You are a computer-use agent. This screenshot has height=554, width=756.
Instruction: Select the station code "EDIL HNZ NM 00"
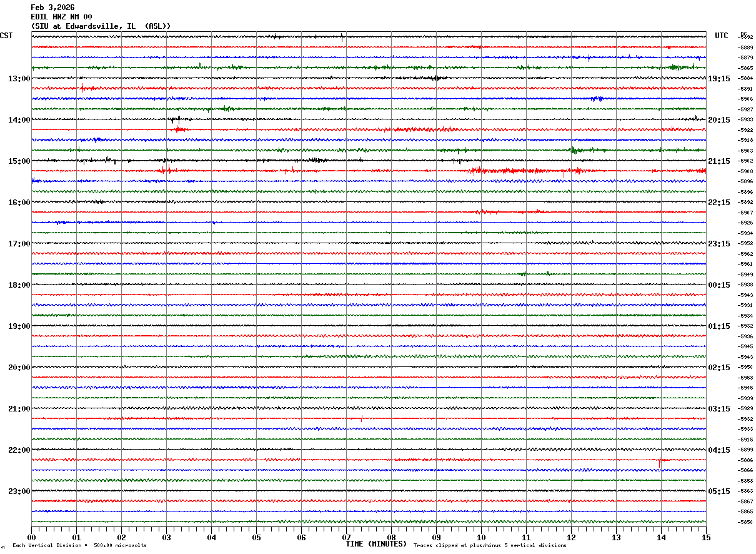pos(61,17)
